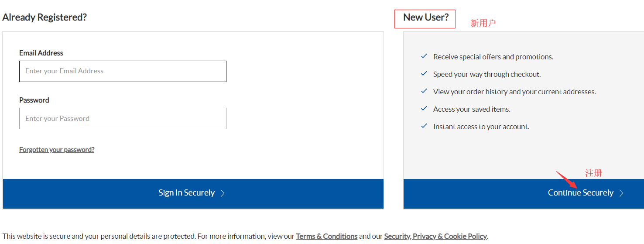Click the Password field label
This screenshot has width=644, height=244.
click(34, 100)
